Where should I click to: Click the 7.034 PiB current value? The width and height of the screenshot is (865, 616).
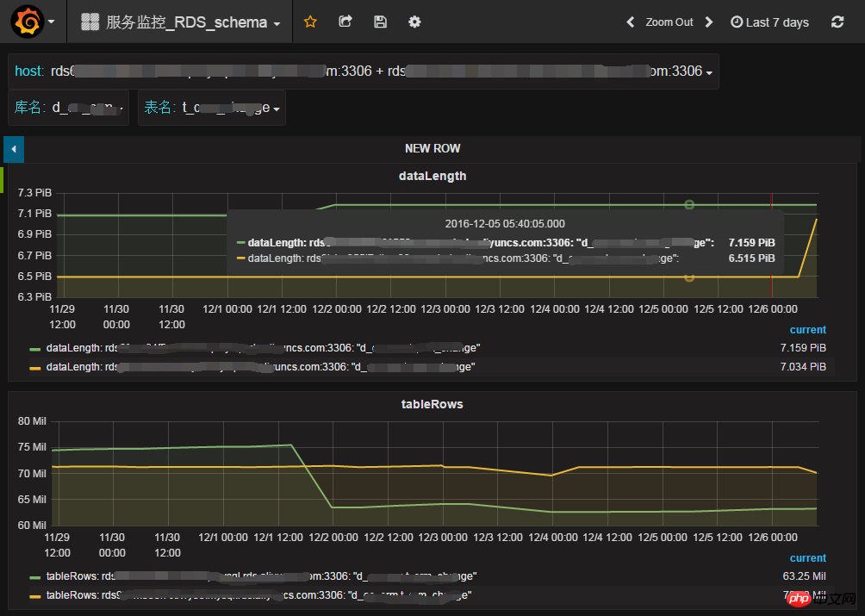point(803,367)
